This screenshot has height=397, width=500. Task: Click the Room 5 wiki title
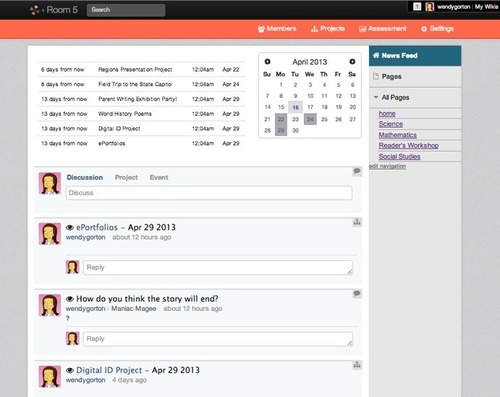pos(62,10)
